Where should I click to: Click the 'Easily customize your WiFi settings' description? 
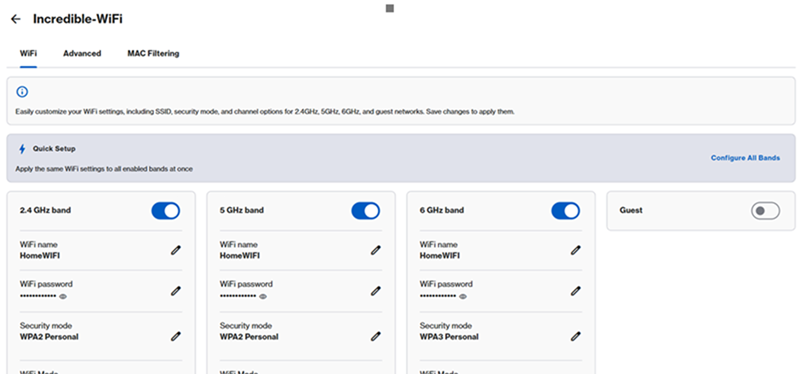coord(265,112)
